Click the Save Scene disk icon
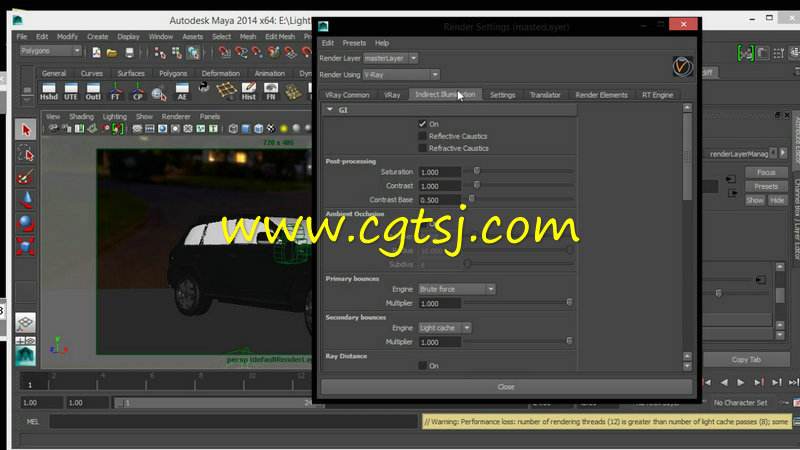Image resolution: width=800 pixels, height=450 pixels. [x=129, y=52]
